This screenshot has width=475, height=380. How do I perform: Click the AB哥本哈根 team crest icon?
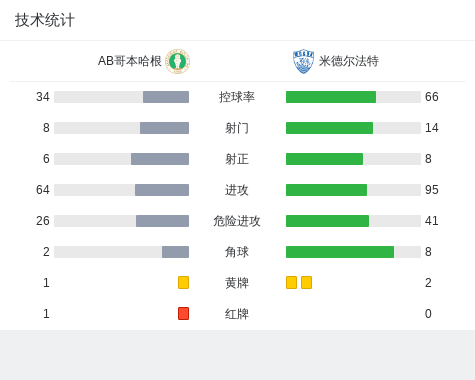(178, 61)
